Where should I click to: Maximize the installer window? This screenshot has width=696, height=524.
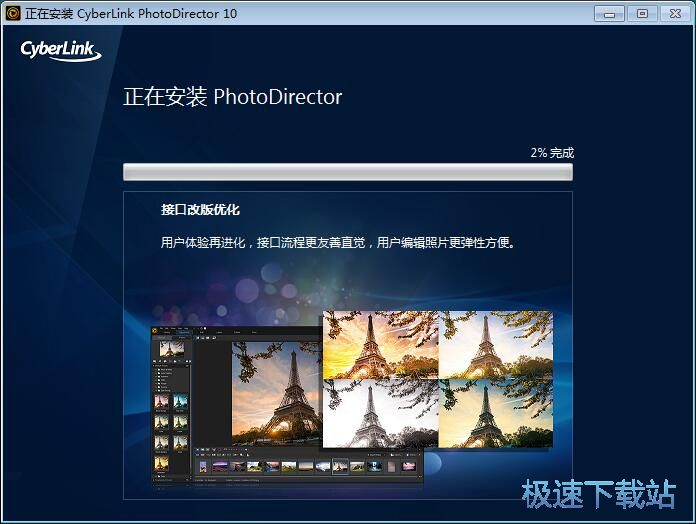click(x=642, y=14)
